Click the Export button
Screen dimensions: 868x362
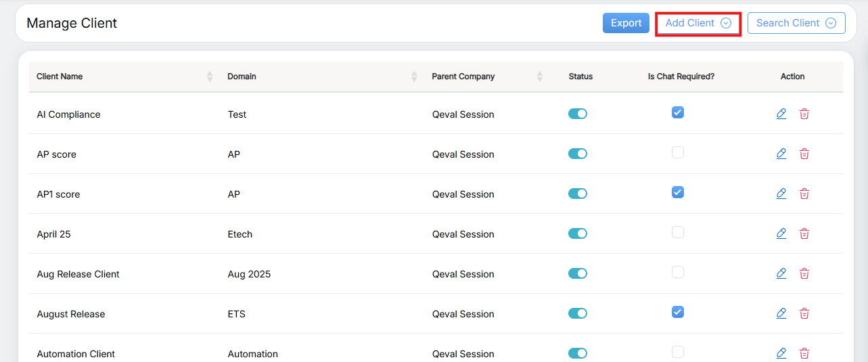tap(626, 23)
